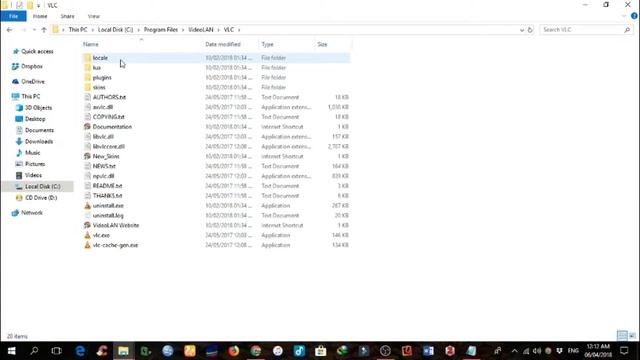This screenshot has height=360, width=640.
Task: Sort by Type column header
Action: (x=267, y=44)
